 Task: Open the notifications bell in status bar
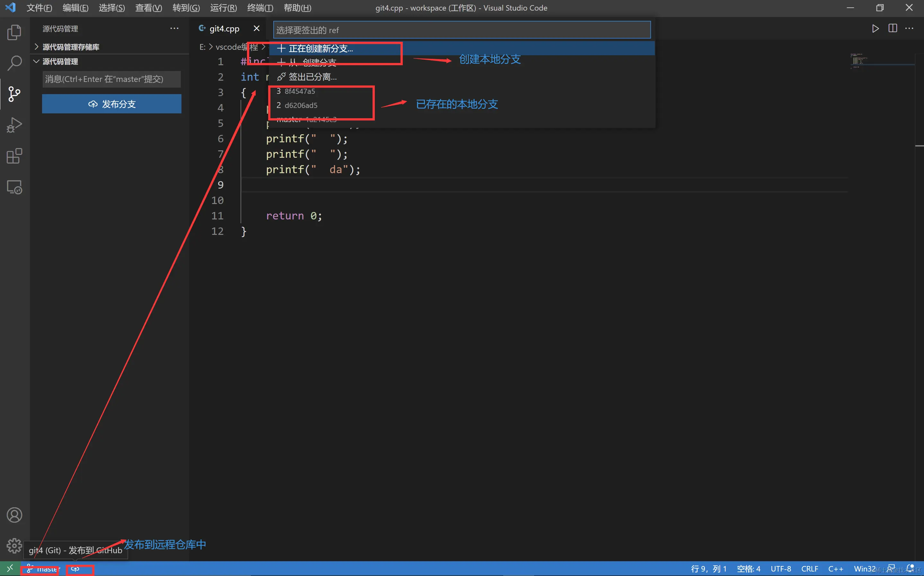tap(910, 568)
